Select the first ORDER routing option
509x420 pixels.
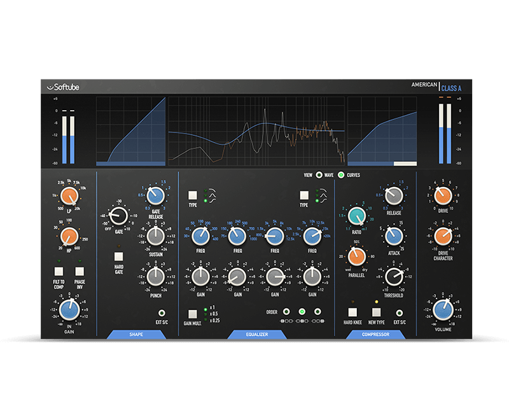pyautogui.click(x=286, y=312)
